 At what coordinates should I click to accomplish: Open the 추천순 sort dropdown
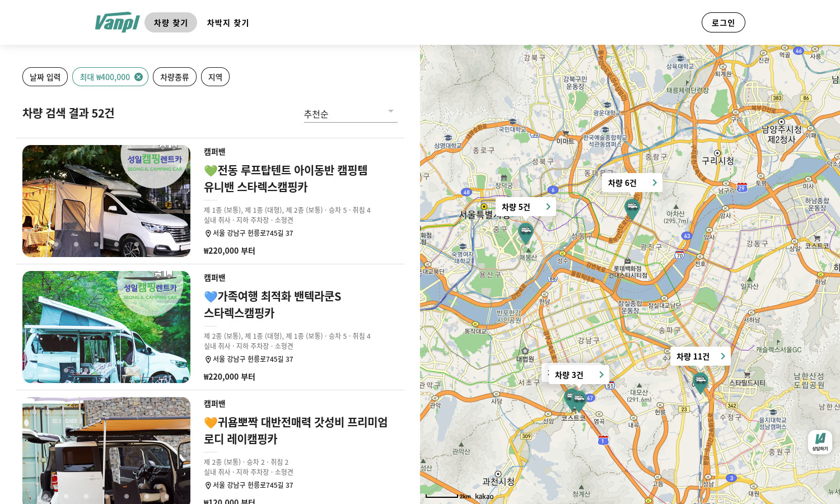click(350, 114)
